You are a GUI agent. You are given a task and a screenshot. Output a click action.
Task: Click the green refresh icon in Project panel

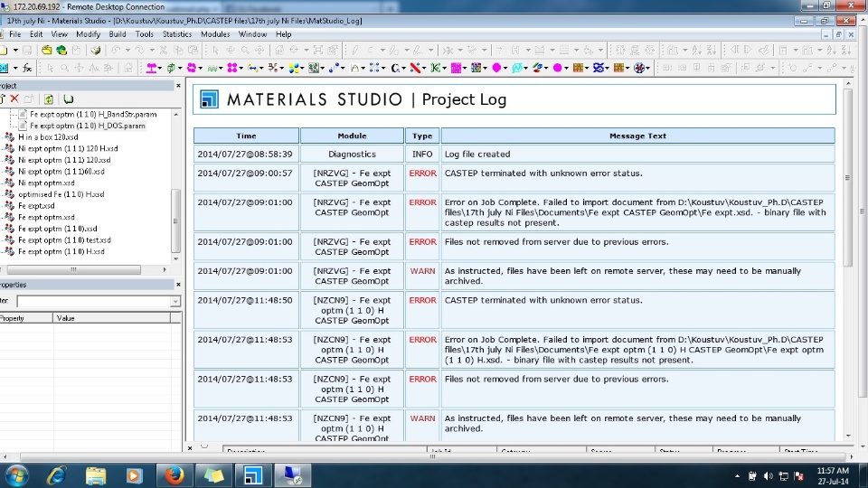(x=49, y=99)
